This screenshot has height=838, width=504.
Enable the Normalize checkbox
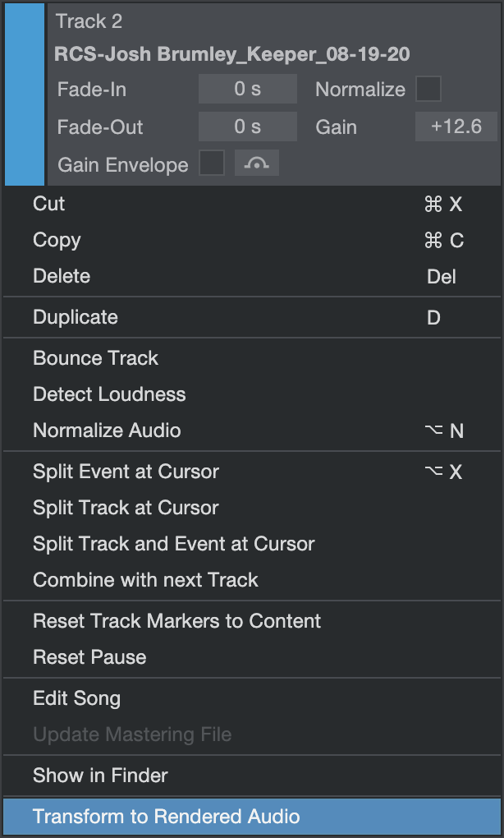pos(428,89)
